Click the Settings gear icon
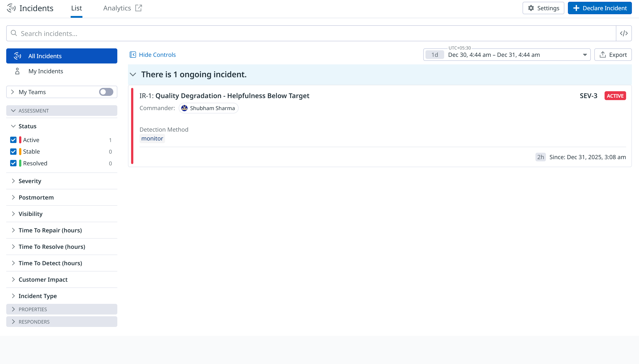 pos(531,8)
